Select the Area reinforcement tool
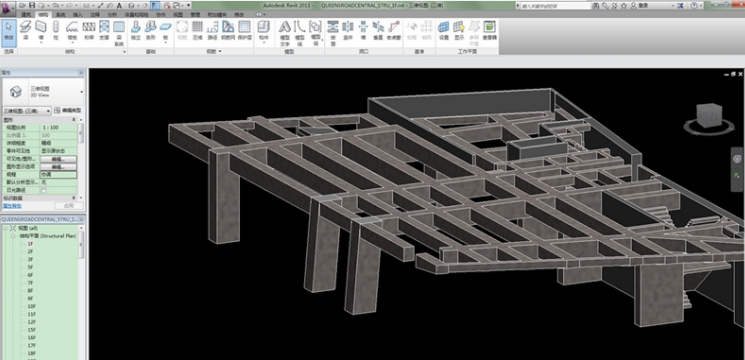745x360 pixels. [x=197, y=30]
